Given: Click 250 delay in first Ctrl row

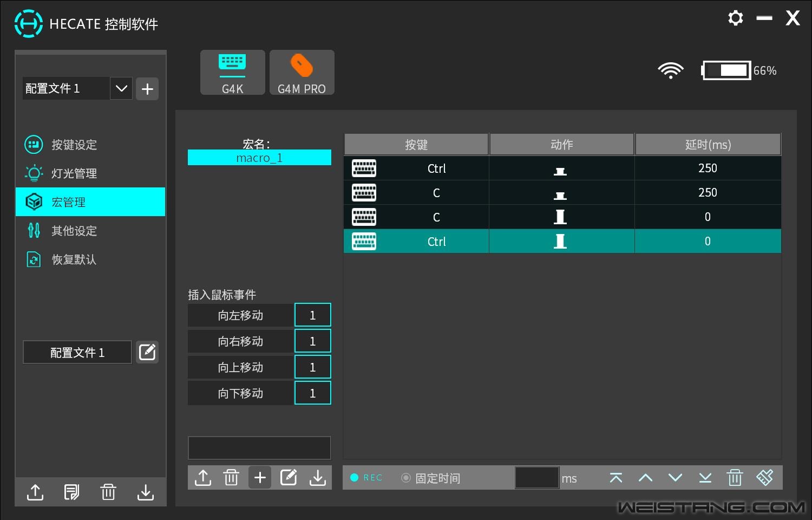Looking at the screenshot, I should click(x=708, y=168).
